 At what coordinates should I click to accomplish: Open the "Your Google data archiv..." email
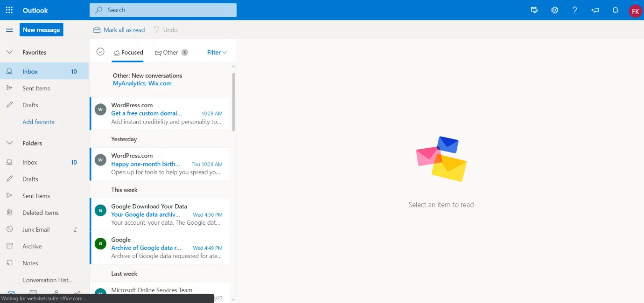160,214
